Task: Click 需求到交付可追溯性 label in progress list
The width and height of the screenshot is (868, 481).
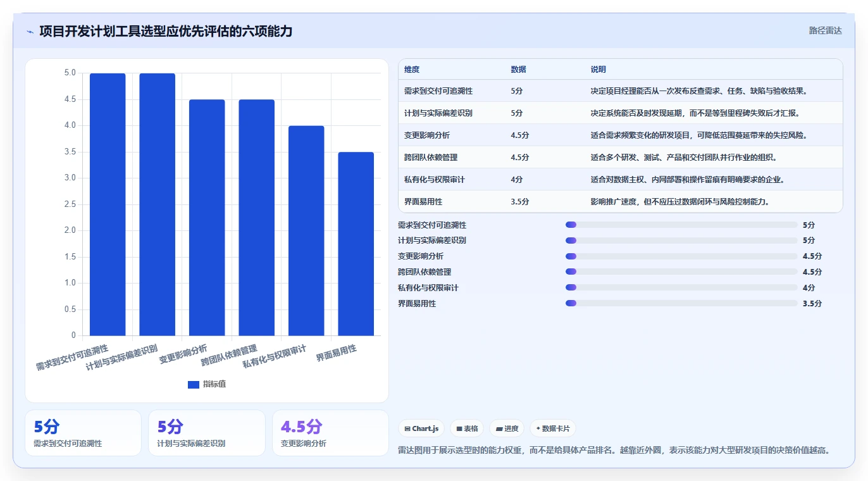Action: 432,225
